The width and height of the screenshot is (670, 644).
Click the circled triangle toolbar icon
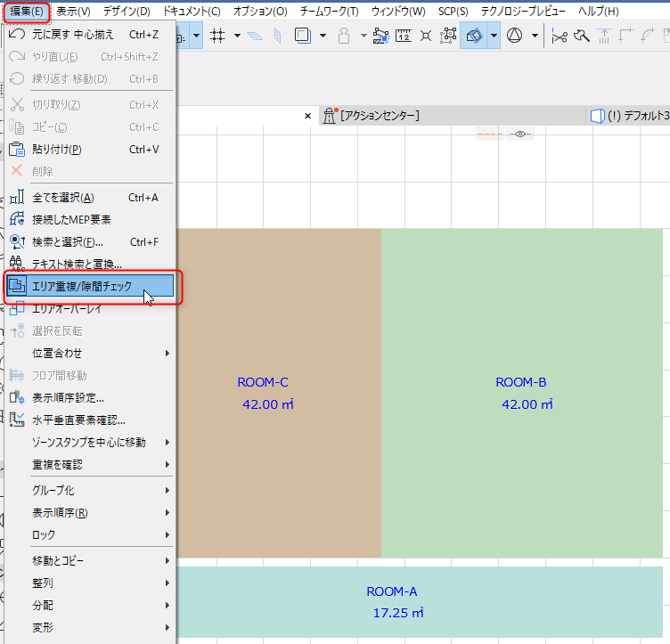click(x=514, y=36)
